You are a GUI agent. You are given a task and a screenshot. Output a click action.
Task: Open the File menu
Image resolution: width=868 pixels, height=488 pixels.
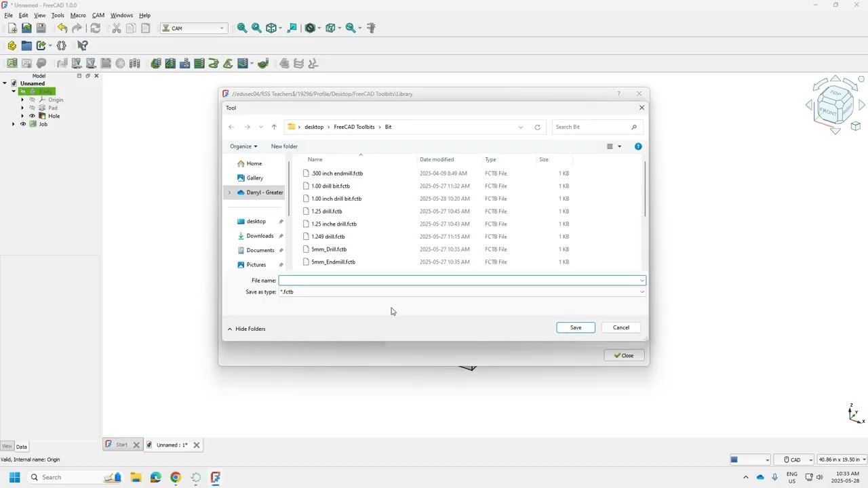click(9, 15)
